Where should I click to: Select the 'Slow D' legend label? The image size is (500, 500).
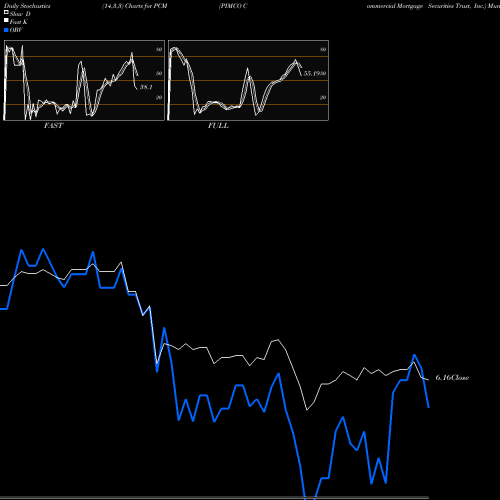20,14
